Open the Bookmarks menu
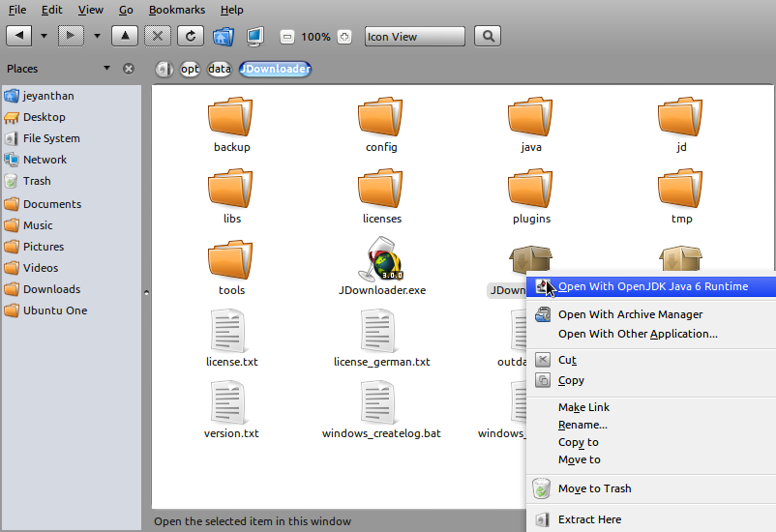This screenshot has width=776, height=532. tap(177, 10)
